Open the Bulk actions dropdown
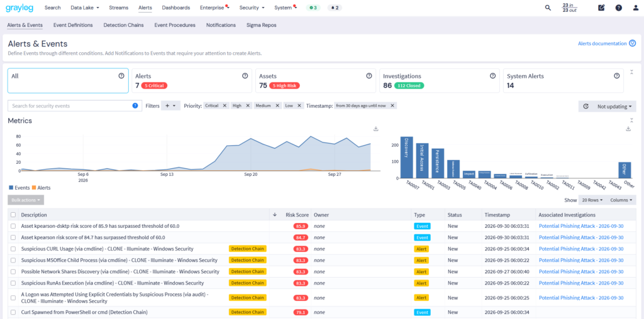The height and width of the screenshot is (319, 644). point(26,200)
